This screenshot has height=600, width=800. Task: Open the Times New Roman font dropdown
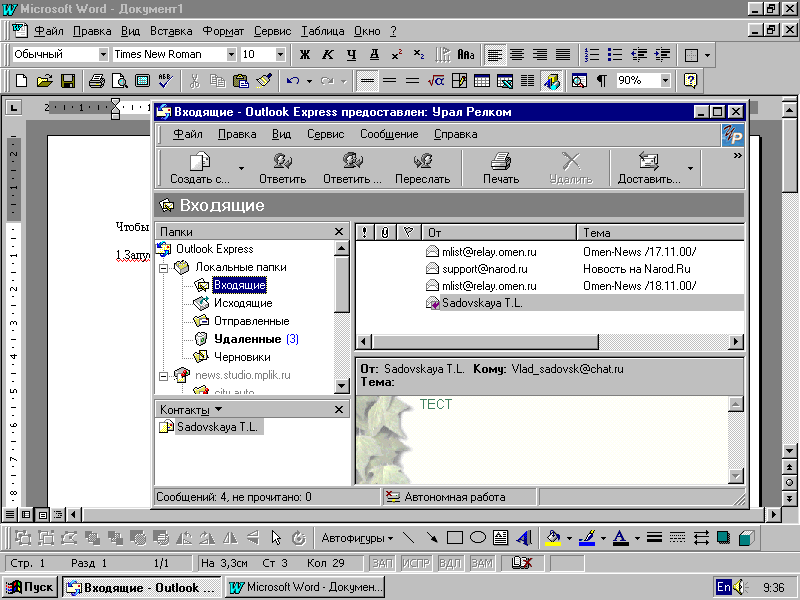[231, 54]
